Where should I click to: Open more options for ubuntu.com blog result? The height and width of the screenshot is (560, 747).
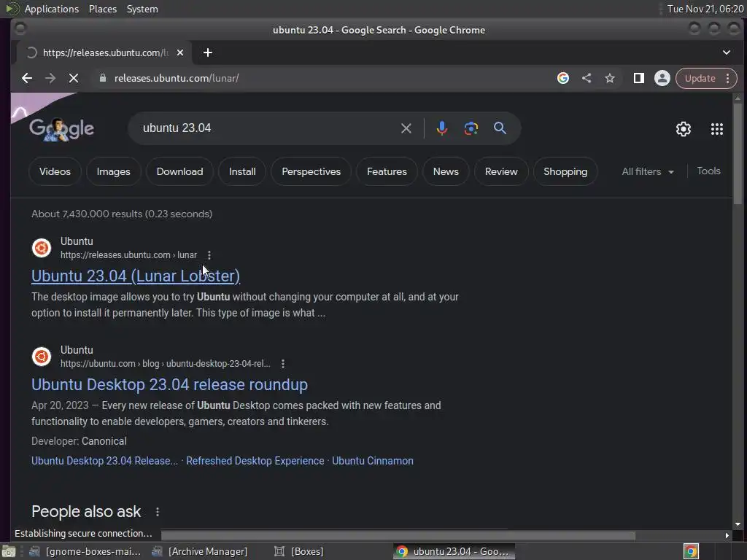pos(283,364)
